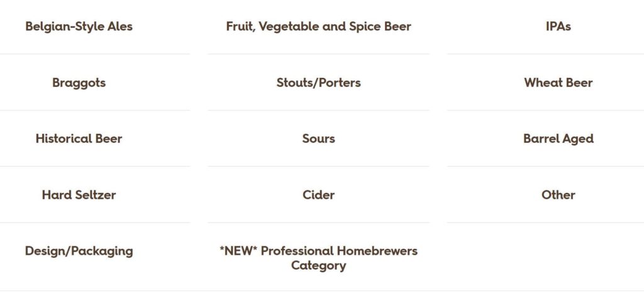The image size is (644, 293).
Task: Select the Sours category
Action: point(318,139)
